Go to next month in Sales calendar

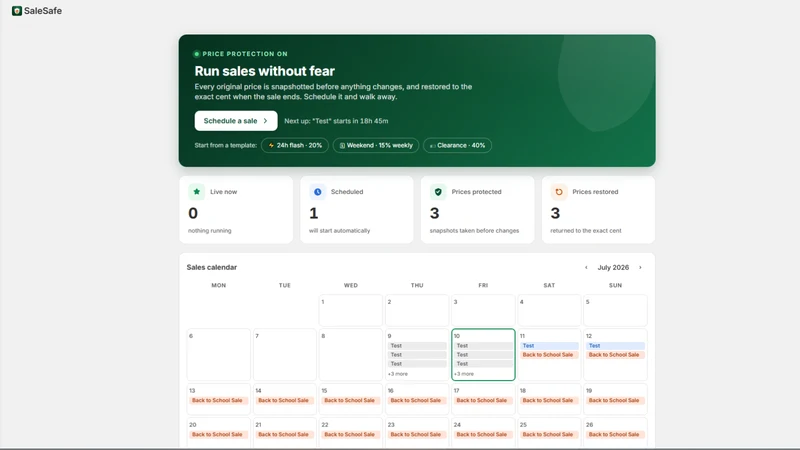[640, 267]
